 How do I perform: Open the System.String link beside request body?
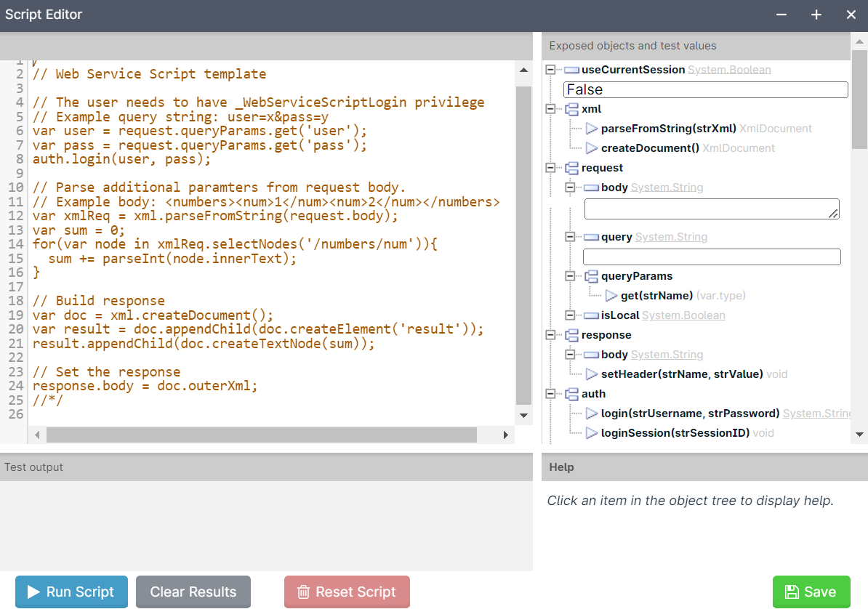(x=667, y=187)
